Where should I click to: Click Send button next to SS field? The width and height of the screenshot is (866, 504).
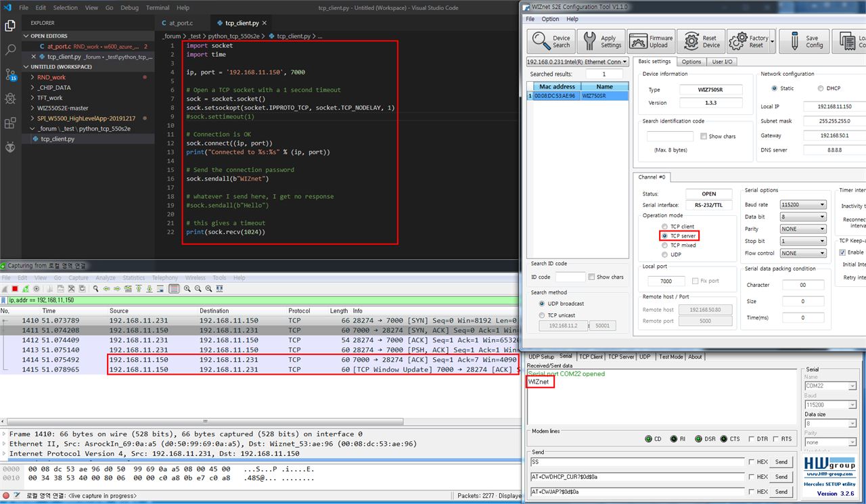(781, 462)
